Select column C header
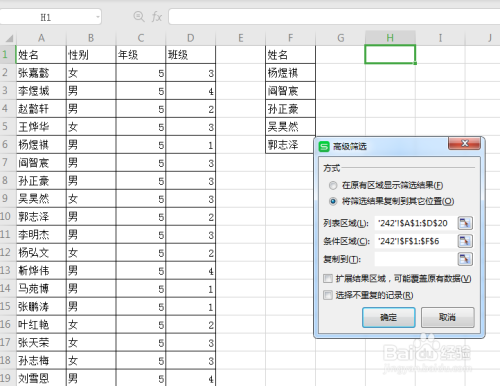 (x=141, y=38)
